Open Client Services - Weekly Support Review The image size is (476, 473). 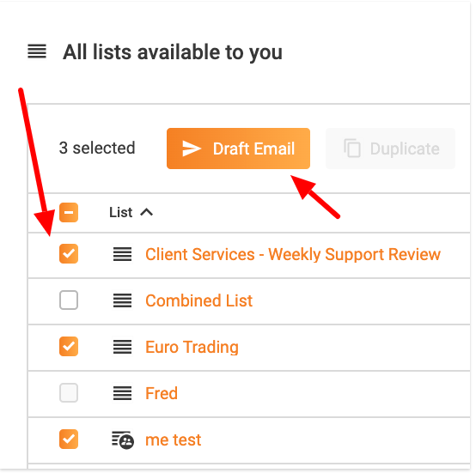pyautogui.click(x=293, y=254)
